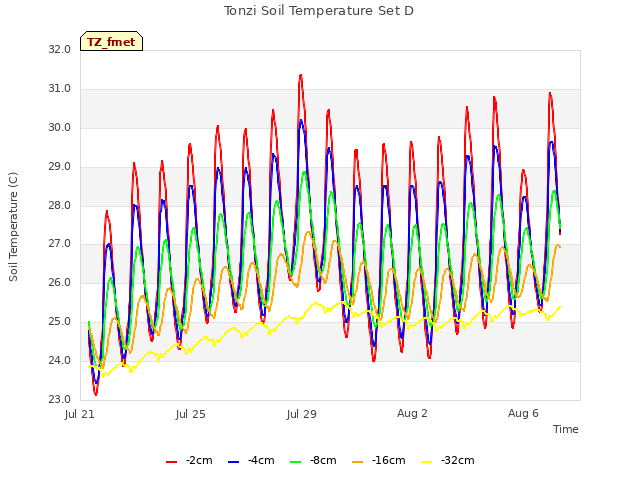The height and width of the screenshot is (480, 640).
Task: Click the '-4cm' legend label
Action: click(x=261, y=461)
